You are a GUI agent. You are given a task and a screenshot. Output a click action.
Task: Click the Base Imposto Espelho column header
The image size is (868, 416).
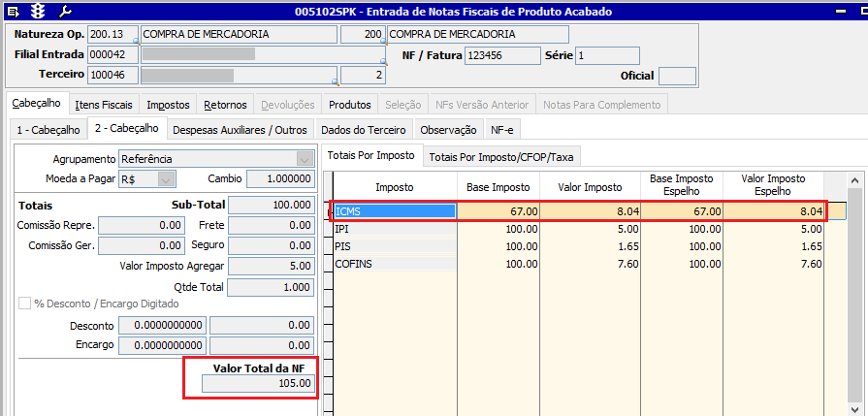(682, 185)
